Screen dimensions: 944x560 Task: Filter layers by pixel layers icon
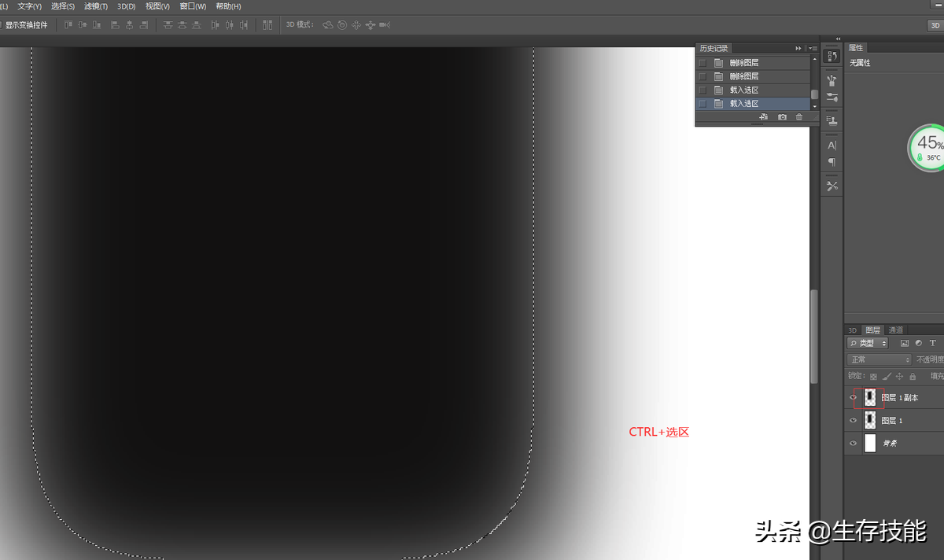pos(905,344)
